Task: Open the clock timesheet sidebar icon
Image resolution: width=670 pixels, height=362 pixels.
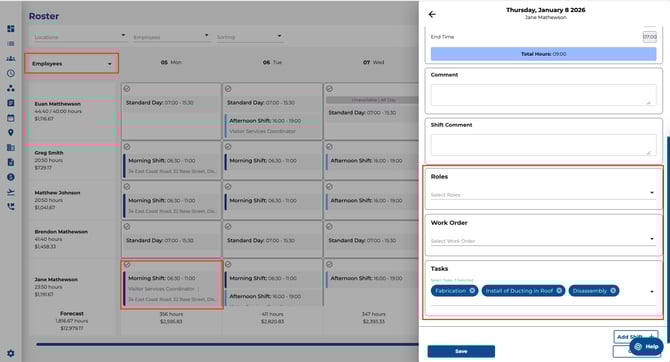Action: pos(11,73)
